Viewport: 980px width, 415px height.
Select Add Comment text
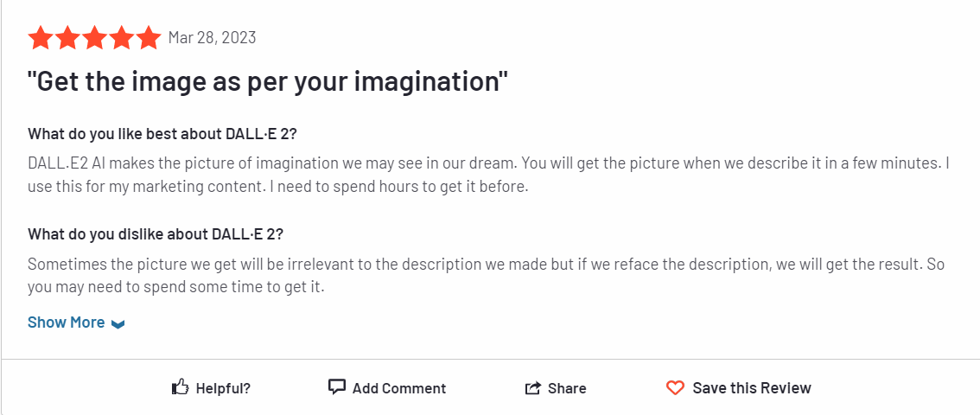coord(399,388)
